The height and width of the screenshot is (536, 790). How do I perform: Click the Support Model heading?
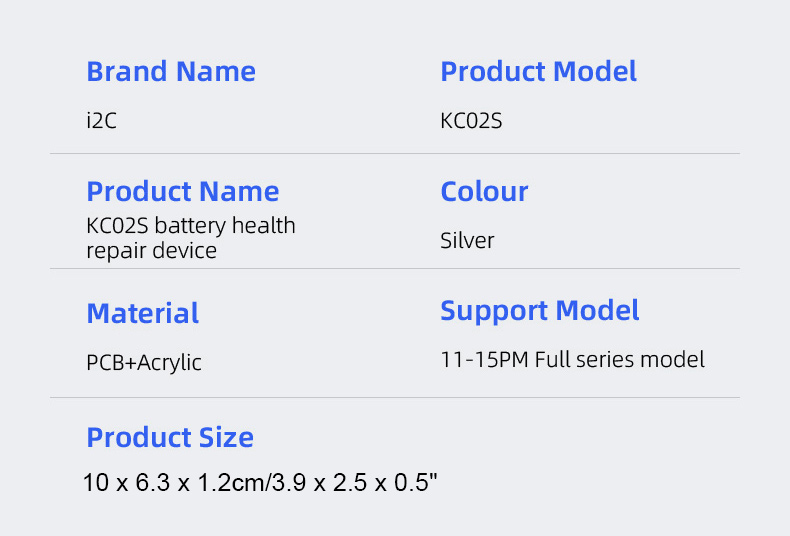point(539,310)
